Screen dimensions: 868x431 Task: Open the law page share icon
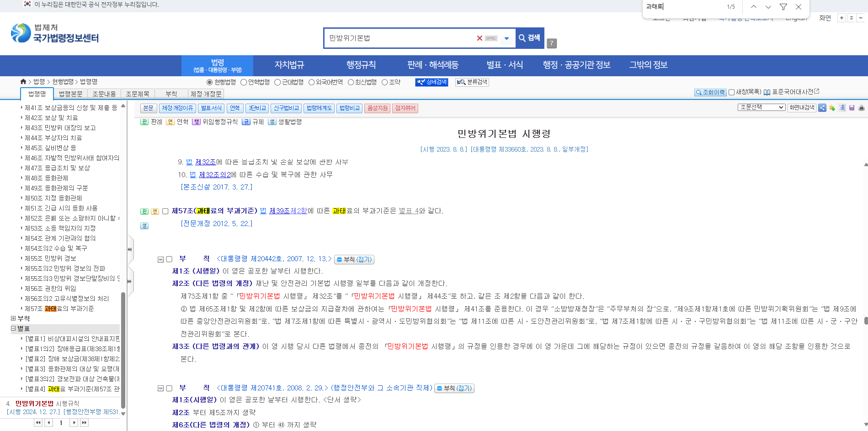click(x=822, y=108)
